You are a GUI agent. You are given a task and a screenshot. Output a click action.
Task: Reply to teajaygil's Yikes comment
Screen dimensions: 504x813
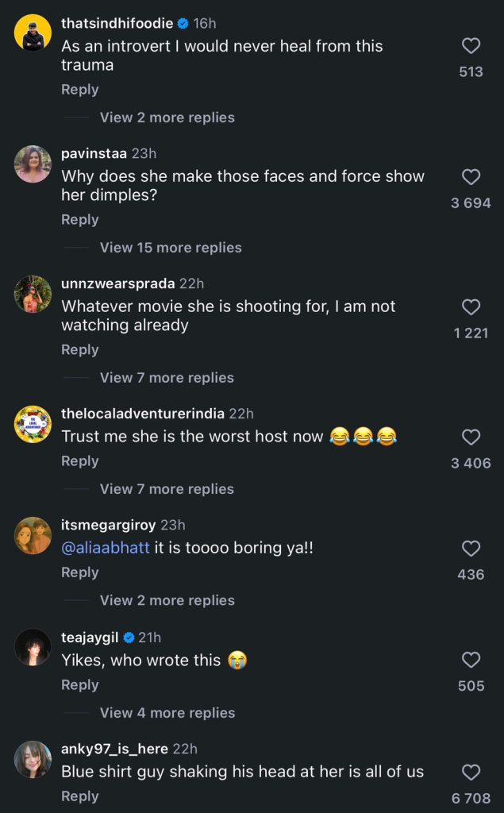[x=80, y=685]
